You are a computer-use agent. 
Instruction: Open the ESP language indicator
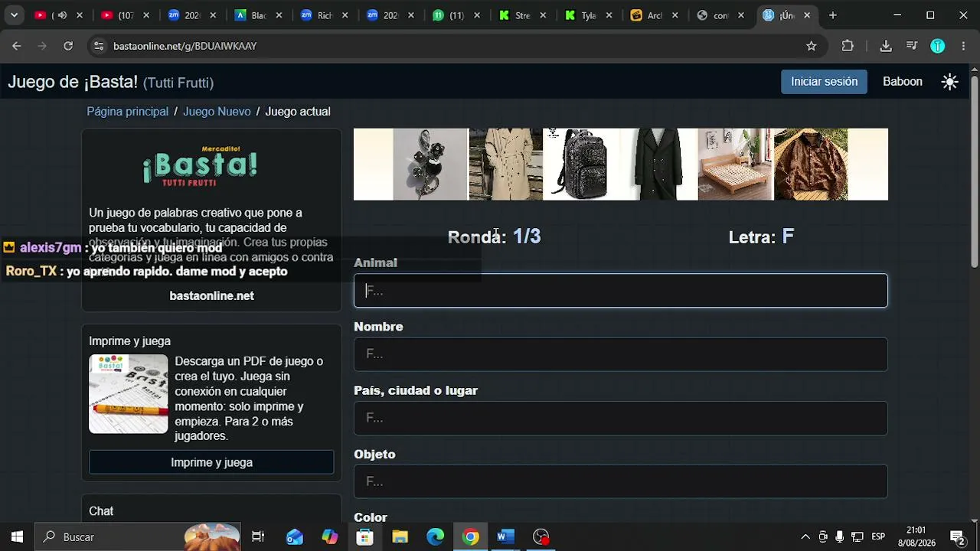coord(878,536)
